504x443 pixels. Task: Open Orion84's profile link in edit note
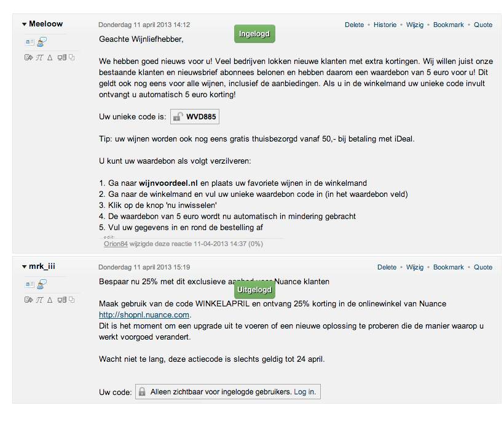pyautogui.click(x=116, y=244)
